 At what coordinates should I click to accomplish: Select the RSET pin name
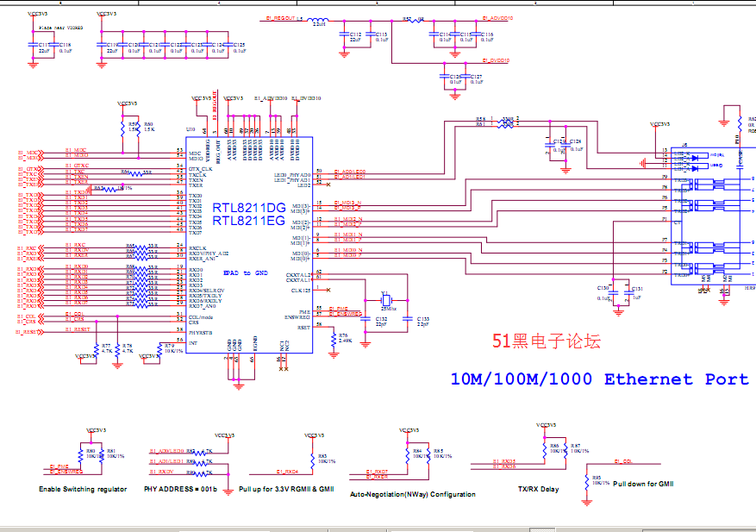[x=303, y=328]
